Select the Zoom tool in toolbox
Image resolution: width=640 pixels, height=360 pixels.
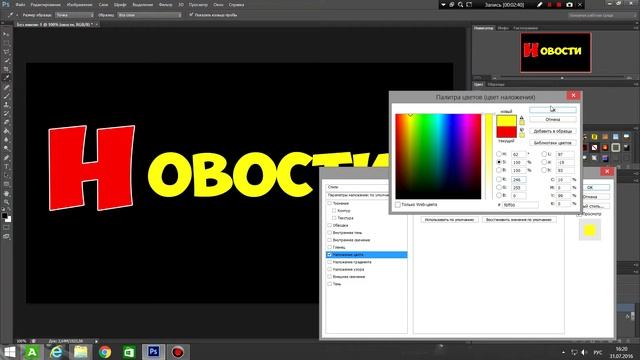(x=6, y=202)
